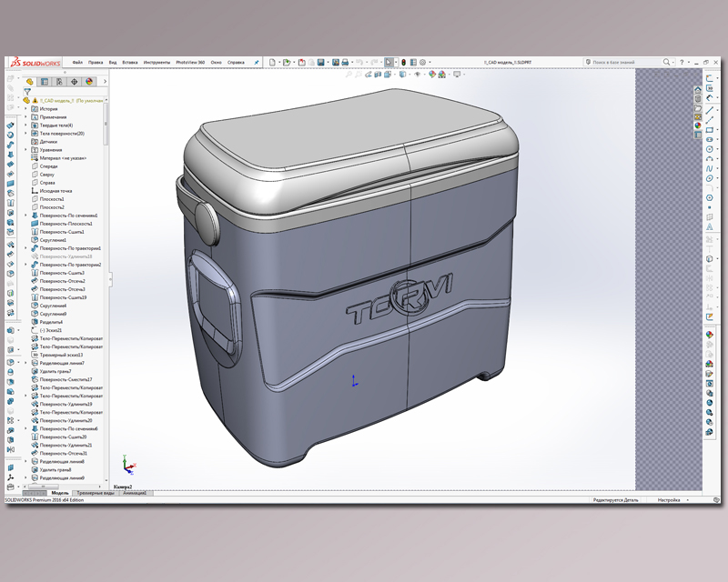Open the PropertyManager tab icon
Screen dimensions: 728x582
[x=45, y=82]
